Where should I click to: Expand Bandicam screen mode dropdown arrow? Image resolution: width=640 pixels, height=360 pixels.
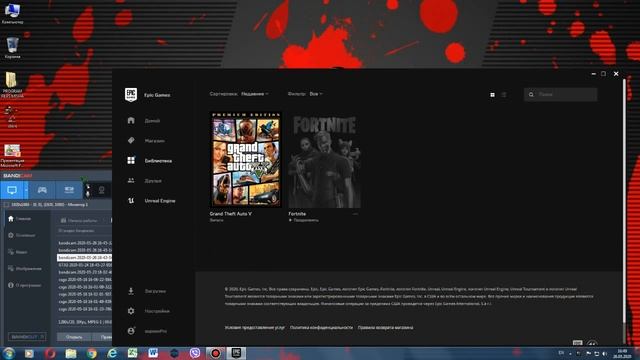tap(26, 190)
